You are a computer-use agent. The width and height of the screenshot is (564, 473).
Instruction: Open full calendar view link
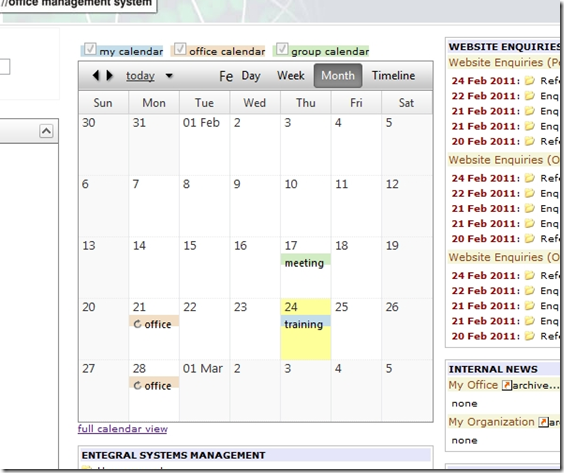tap(123, 429)
